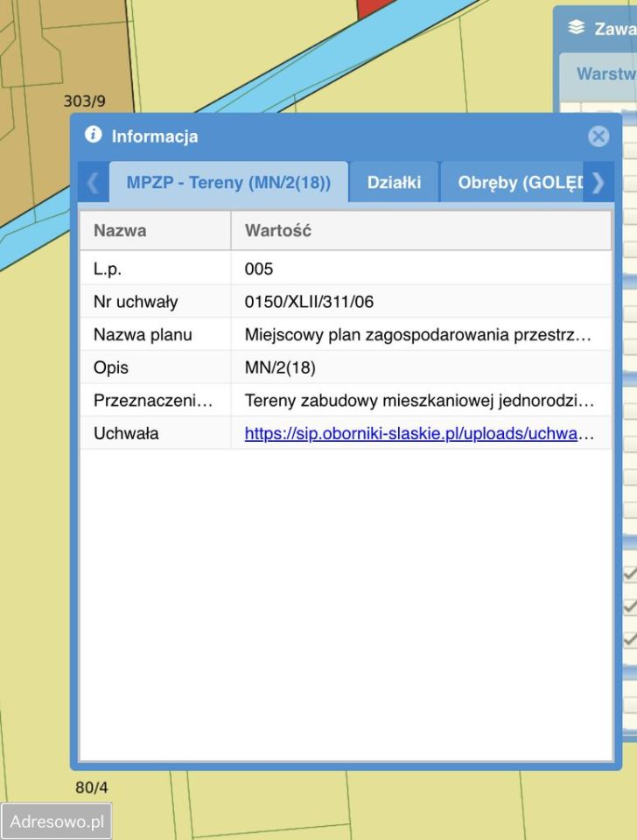Click the layers icon in Zawa panel
Viewport: 637px width, 840px height.
tap(577, 27)
